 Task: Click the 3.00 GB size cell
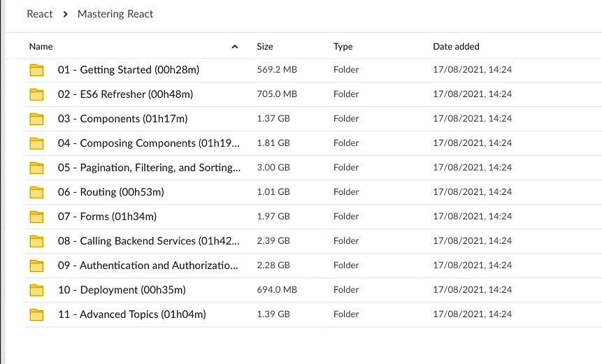pyautogui.click(x=273, y=167)
